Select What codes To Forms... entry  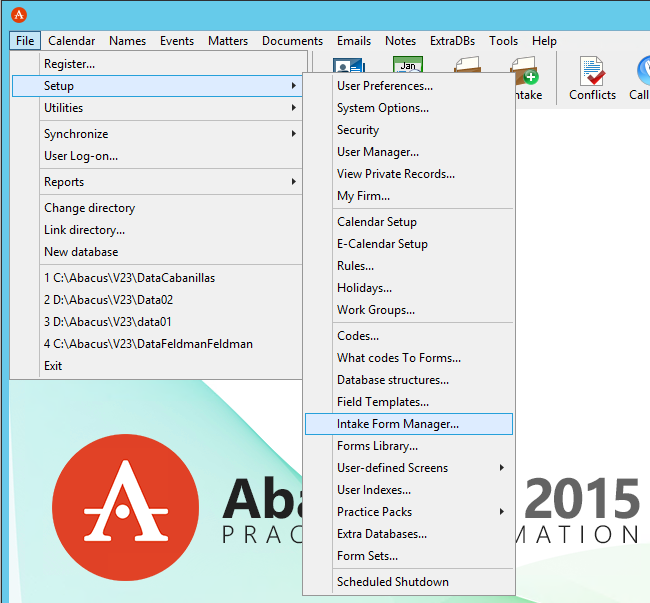409,358
